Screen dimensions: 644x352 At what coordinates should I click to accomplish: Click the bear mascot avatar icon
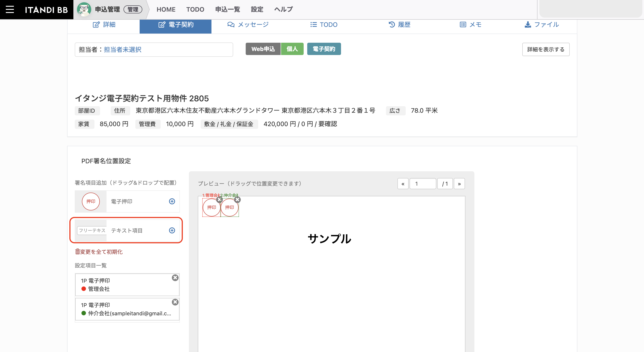click(84, 9)
